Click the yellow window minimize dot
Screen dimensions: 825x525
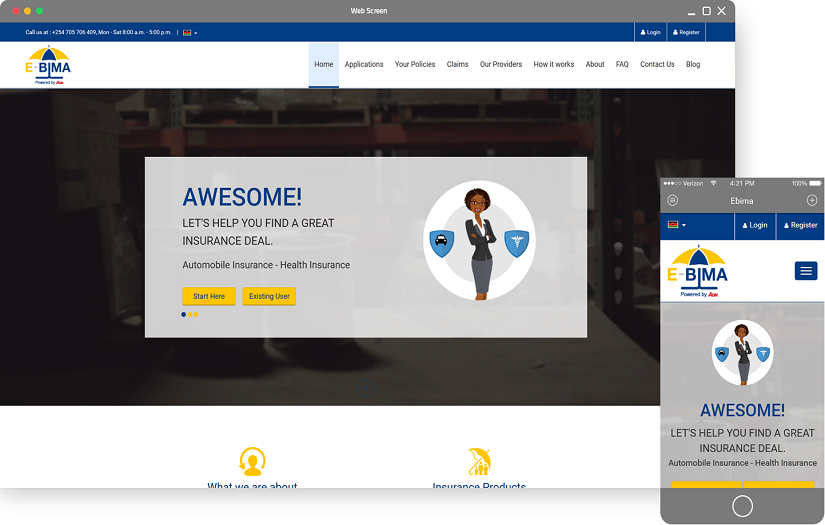27,11
